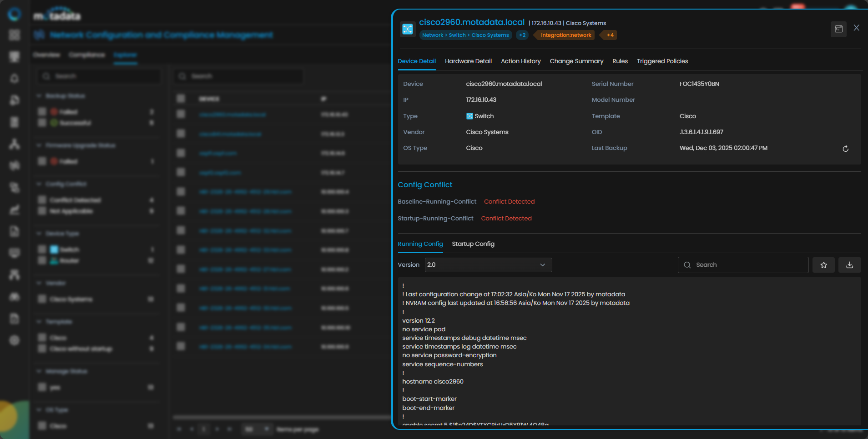
Task: Open the Action History tab
Action: tap(520, 61)
